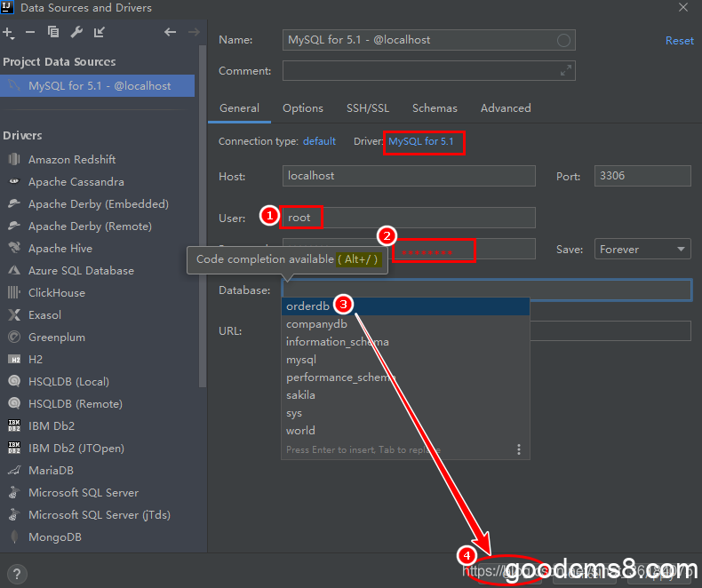Choose companydb from the completion list
Image resolution: width=702 pixels, height=588 pixels.
(405, 324)
